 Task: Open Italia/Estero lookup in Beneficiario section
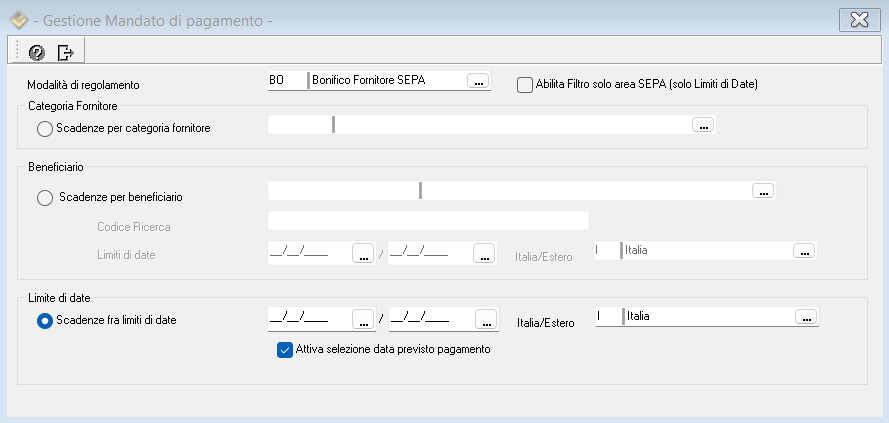(x=805, y=251)
